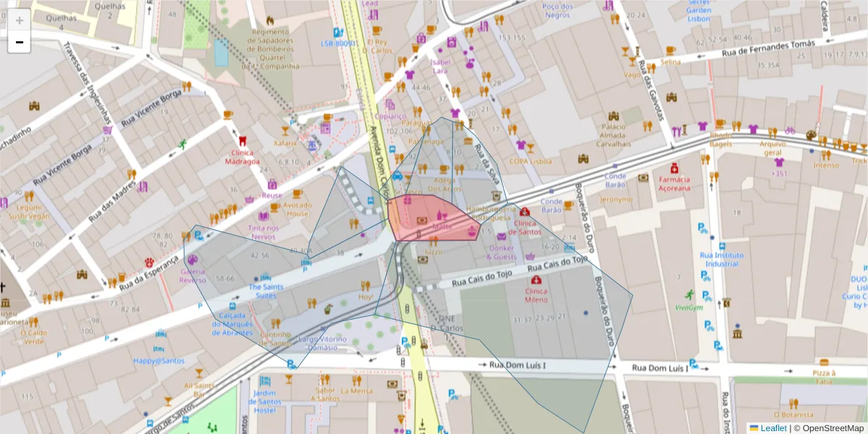Select the VivoGym running figure icon
The image size is (868, 434).
(691, 292)
